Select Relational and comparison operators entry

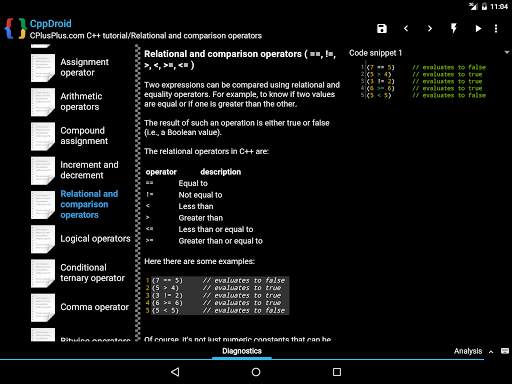click(x=89, y=204)
